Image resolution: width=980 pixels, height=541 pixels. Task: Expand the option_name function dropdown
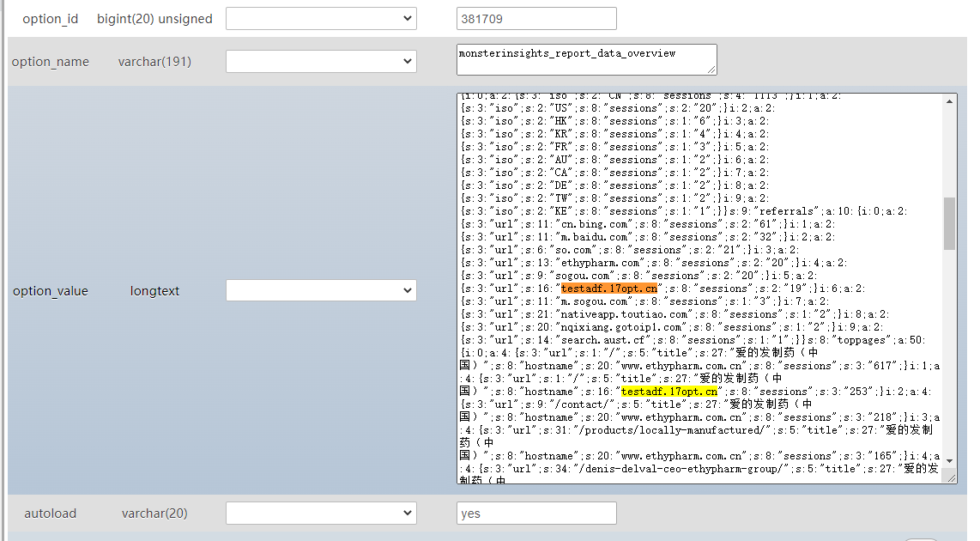click(x=321, y=62)
